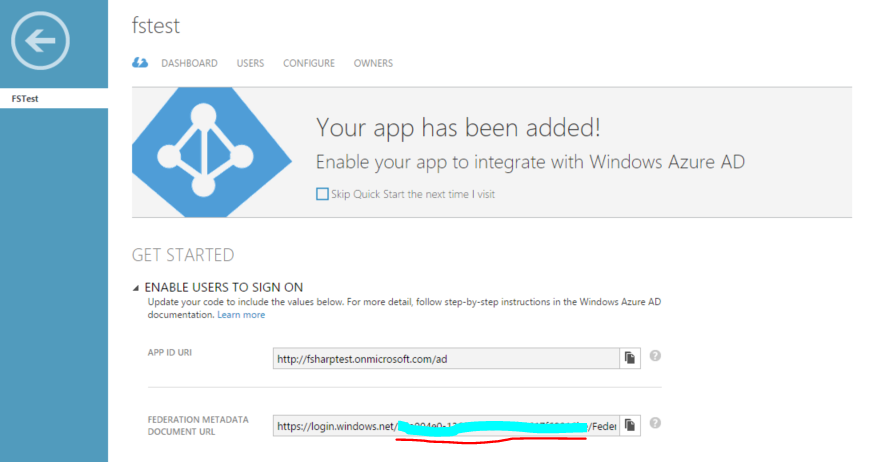Go to the Owners tab
873x462 pixels.
pyautogui.click(x=373, y=63)
